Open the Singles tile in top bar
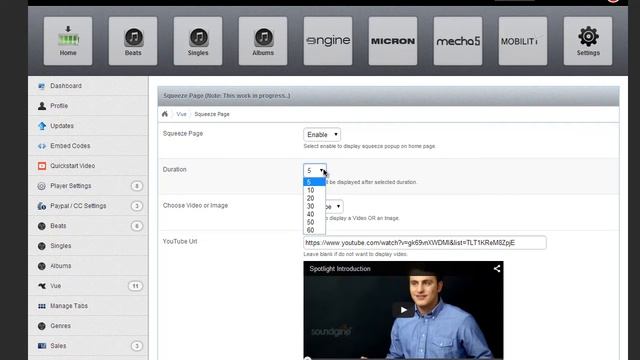The height and width of the screenshot is (360, 640). [x=198, y=41]
